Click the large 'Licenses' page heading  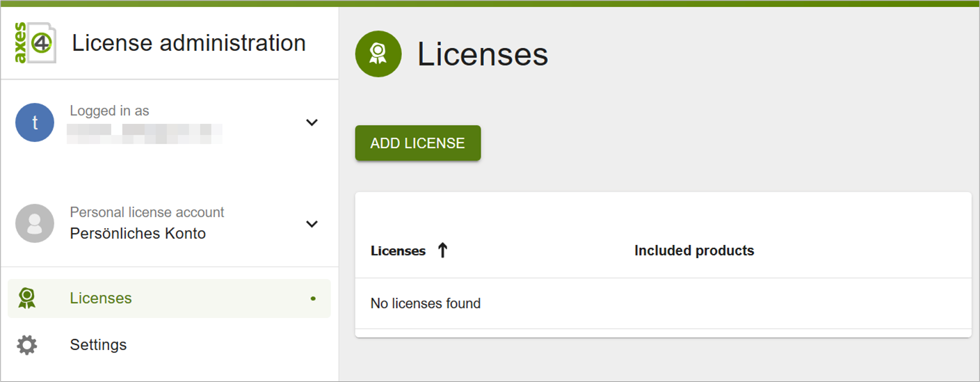tap(483, 54)
